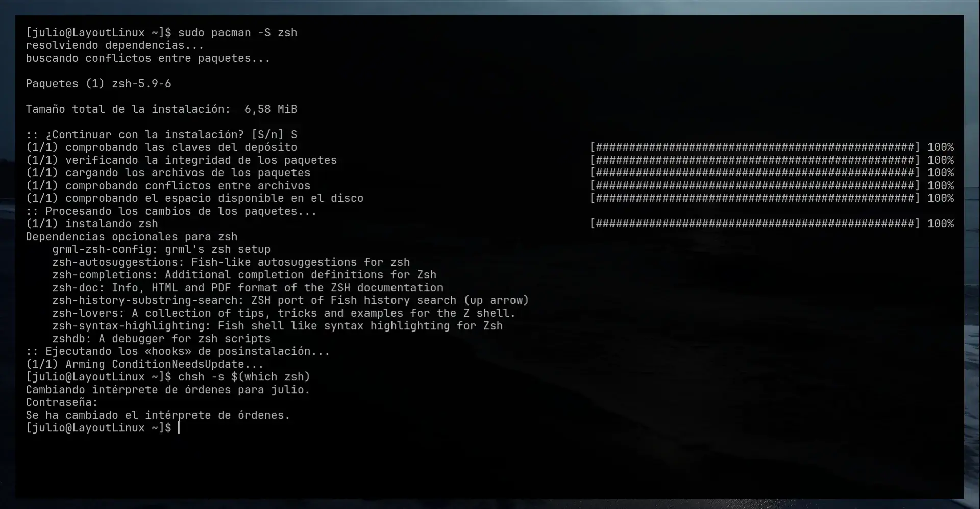Click the zsh-autosuggestions dependency line
The height and width of the screenshot is (509, 980).
(231, 262)
